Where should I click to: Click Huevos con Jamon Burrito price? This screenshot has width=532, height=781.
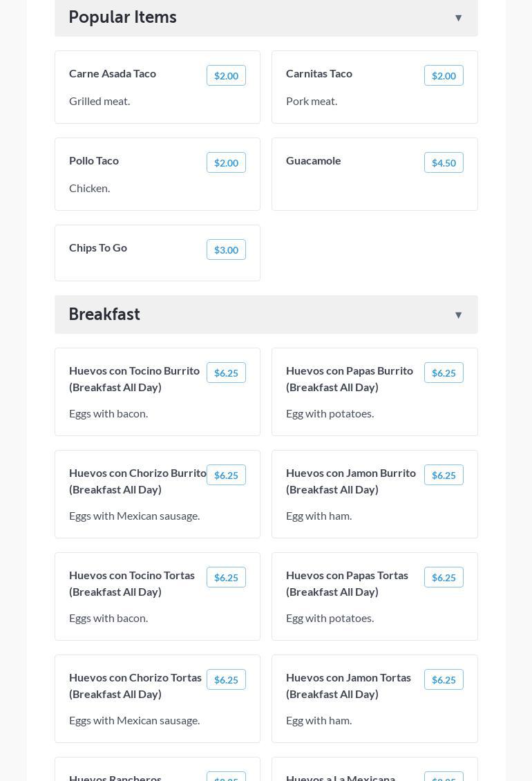click(x=444, y=476)
